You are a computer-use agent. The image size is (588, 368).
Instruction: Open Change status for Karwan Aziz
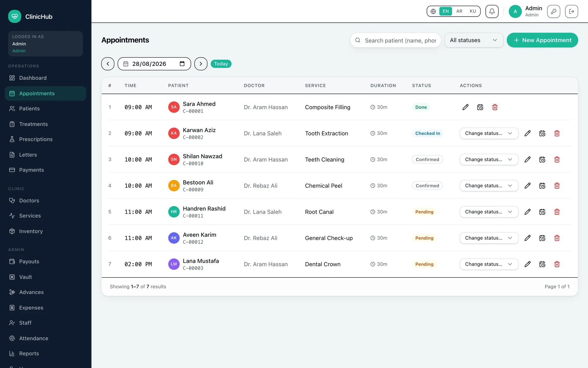click(x=489, y=133)
